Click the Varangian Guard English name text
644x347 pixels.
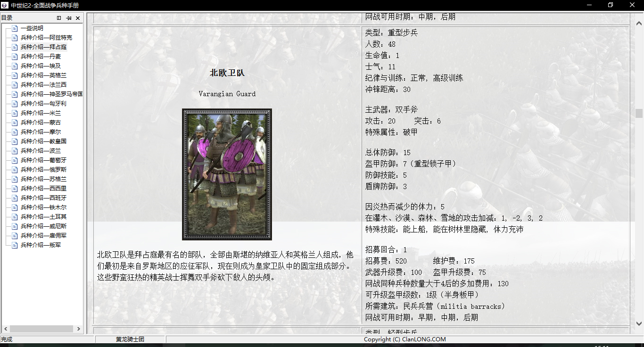[x=227, y=94]
